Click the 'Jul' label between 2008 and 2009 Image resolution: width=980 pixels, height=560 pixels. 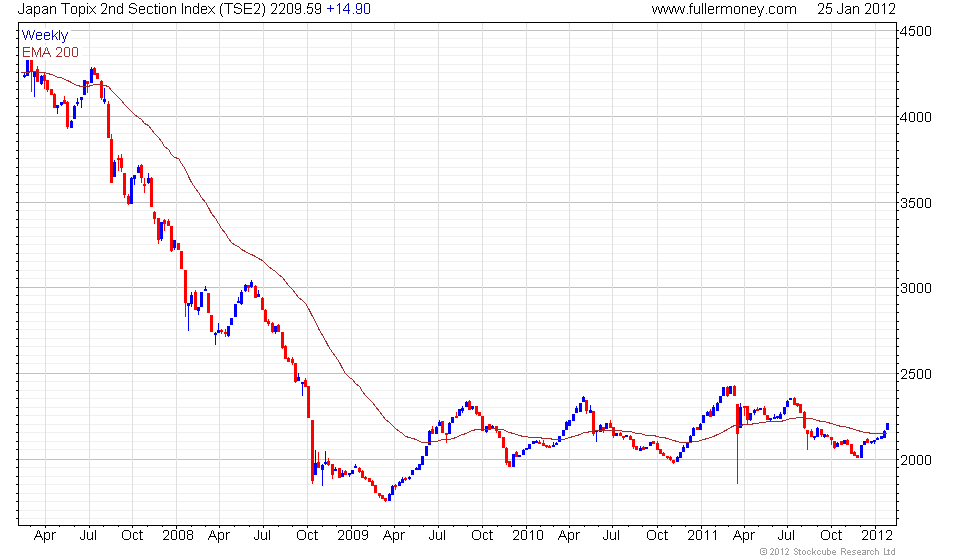tap(262, 536)
